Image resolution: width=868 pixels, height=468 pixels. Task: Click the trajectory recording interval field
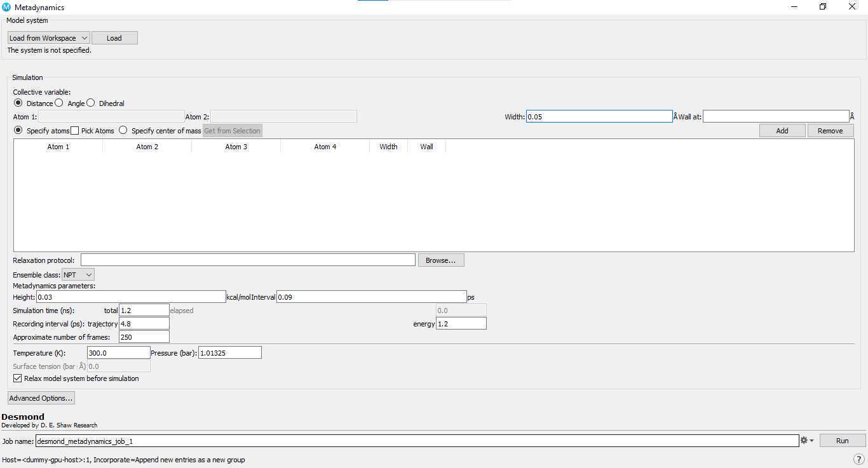(x=144, y=324)
